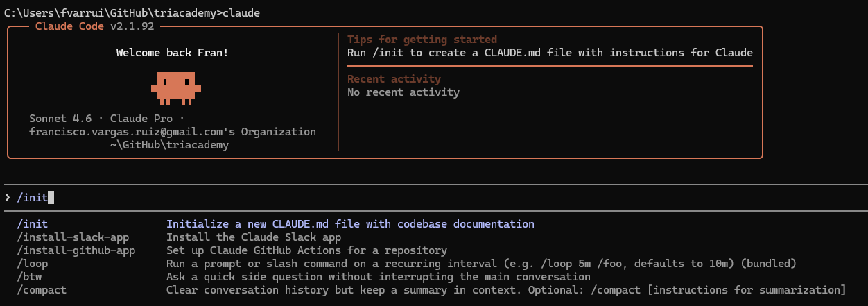Choose the /compact command suggestion
Image resolution: width=868 pixels, height=306 pixels.
[x=42, y=290]
